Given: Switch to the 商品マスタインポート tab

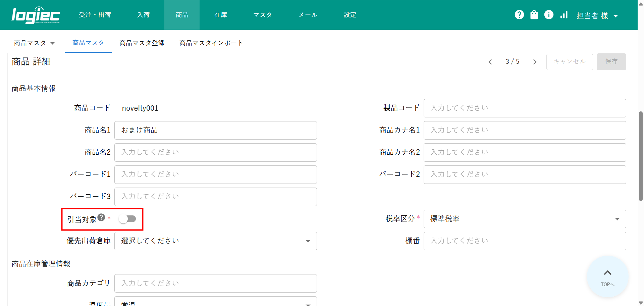Looking at the screenshot, I should (211, 43).
